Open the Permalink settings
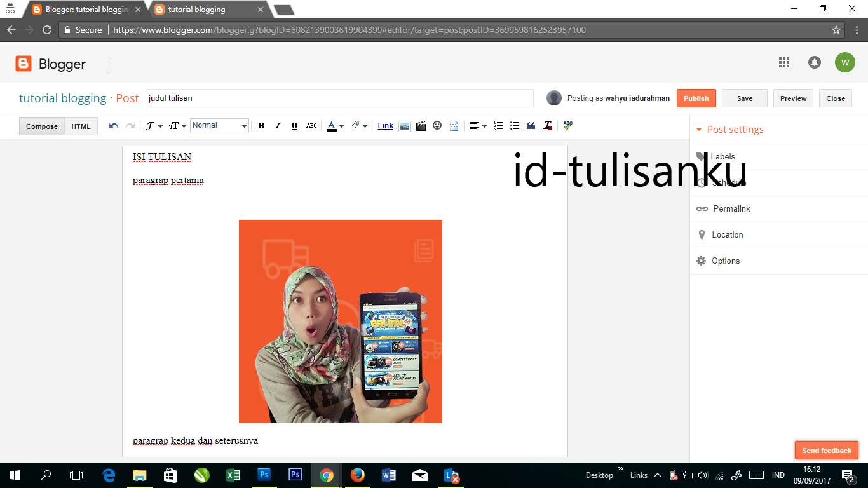The image size is (868, 488). click(x=731, y=208)
